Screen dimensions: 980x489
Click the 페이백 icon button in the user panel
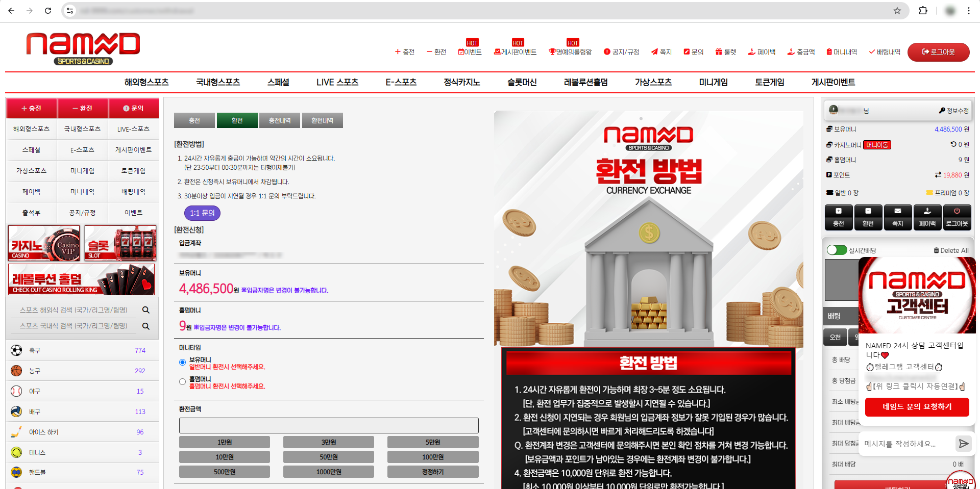[927, 217]
